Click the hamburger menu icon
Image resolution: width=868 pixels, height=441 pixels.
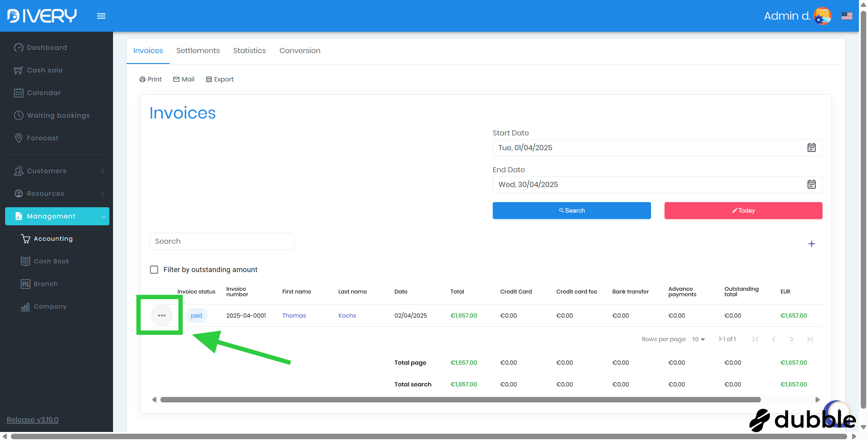[x=101, y=16]
